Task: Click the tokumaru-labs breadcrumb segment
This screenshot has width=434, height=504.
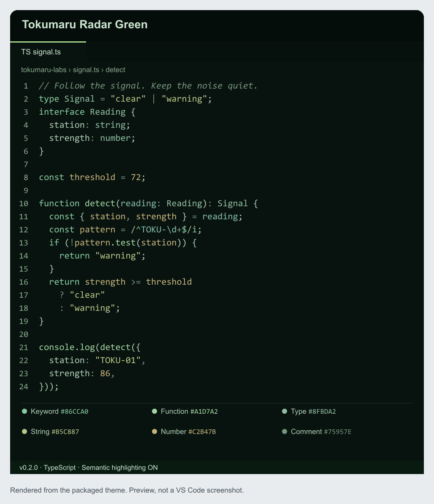Action: (44, 70)
